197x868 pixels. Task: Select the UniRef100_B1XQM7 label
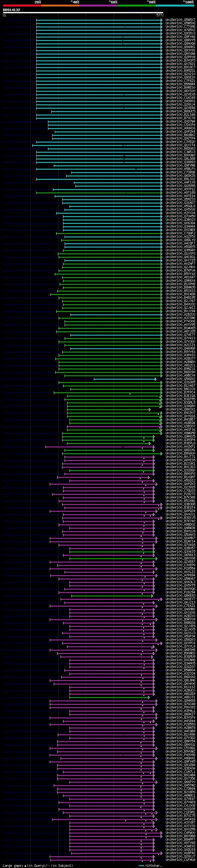pos(180,478)
